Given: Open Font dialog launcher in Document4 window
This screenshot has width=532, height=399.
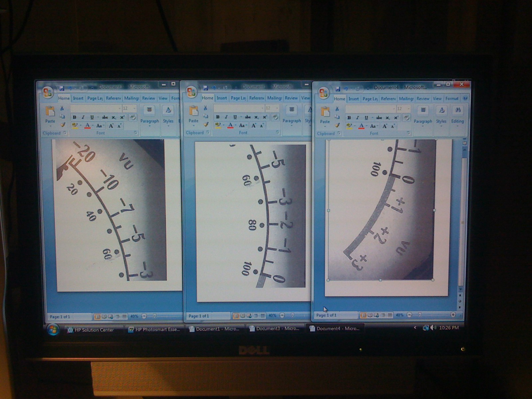Looking at the screenshot, I should click(408, 133).
